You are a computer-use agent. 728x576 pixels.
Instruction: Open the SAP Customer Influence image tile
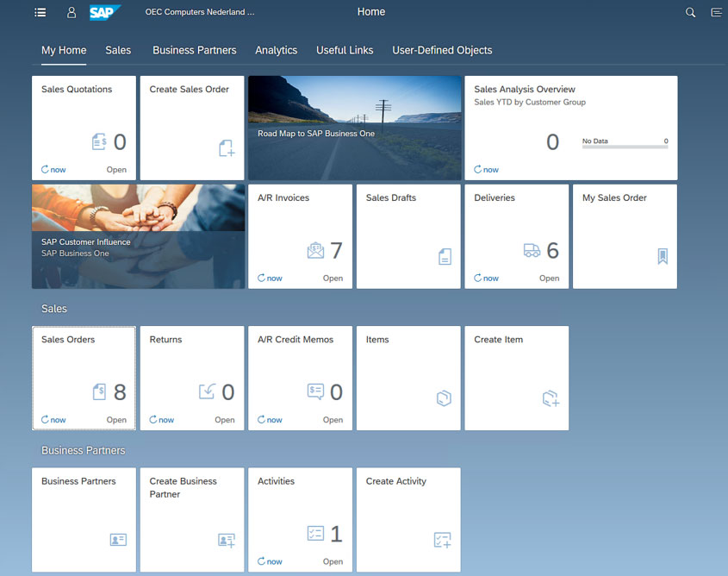coord(139,236)
